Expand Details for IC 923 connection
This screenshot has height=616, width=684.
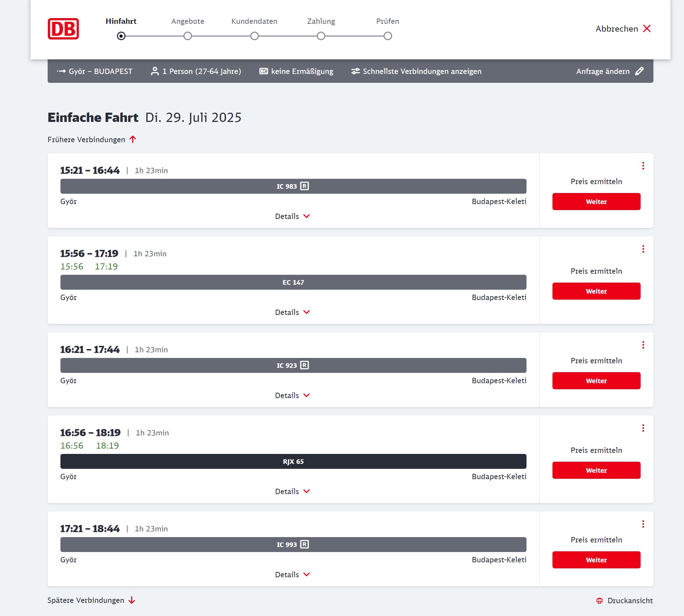click(x=293, y=395)
